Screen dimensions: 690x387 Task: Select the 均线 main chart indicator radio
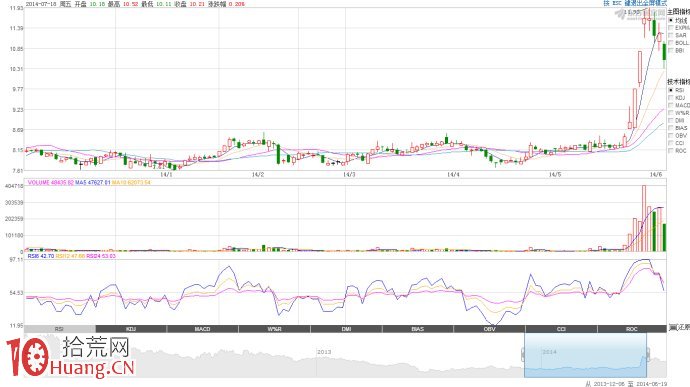(671, 20)
